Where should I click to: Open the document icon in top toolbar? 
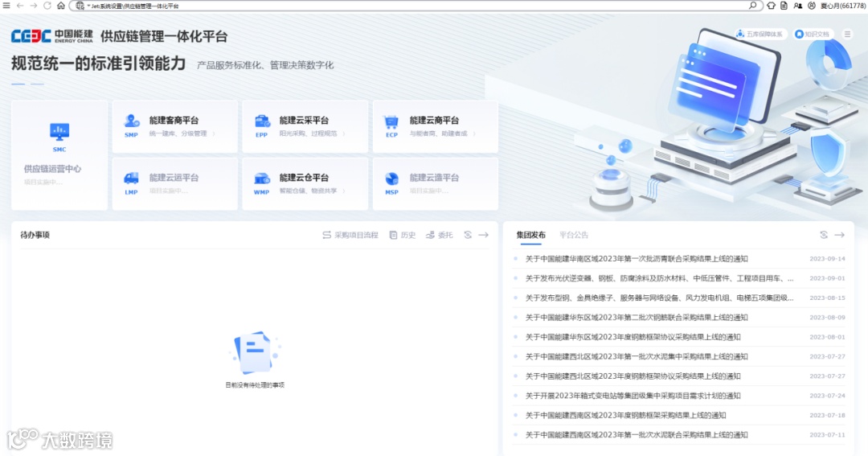[x=784, y=6]
